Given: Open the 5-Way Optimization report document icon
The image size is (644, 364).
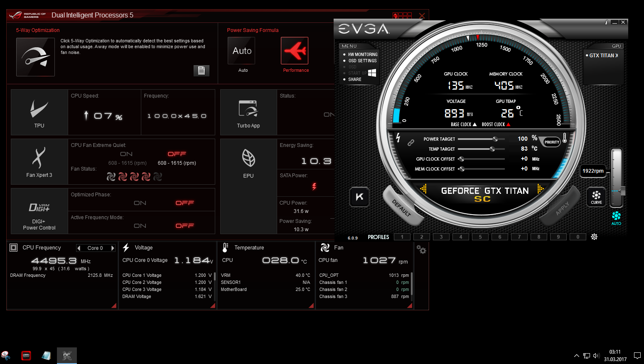Looking at the screenshot, I should point(202,71).
